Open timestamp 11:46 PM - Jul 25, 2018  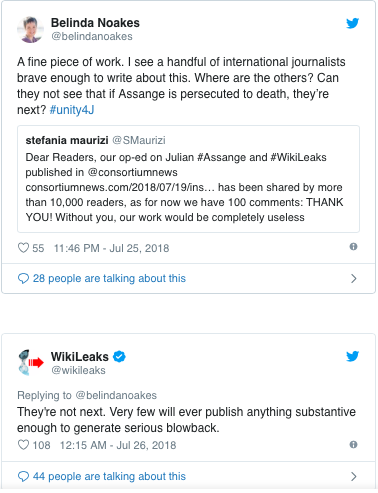(111, 248)
